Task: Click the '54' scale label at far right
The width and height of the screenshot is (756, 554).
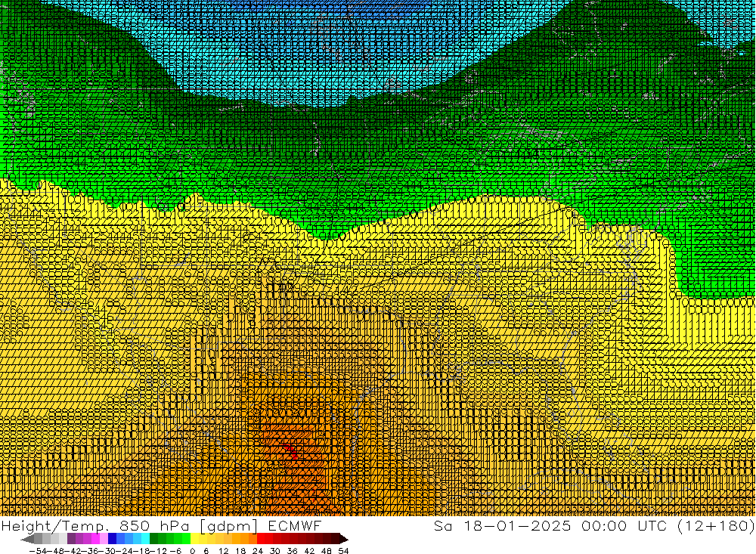Action: pyautogui.click(x=343, y=551)
